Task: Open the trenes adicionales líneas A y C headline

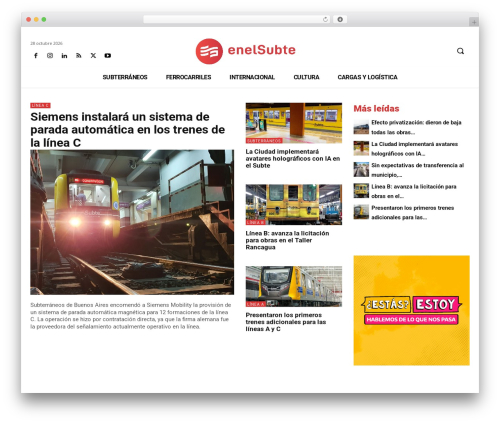Action: click(x=286, y=322)
